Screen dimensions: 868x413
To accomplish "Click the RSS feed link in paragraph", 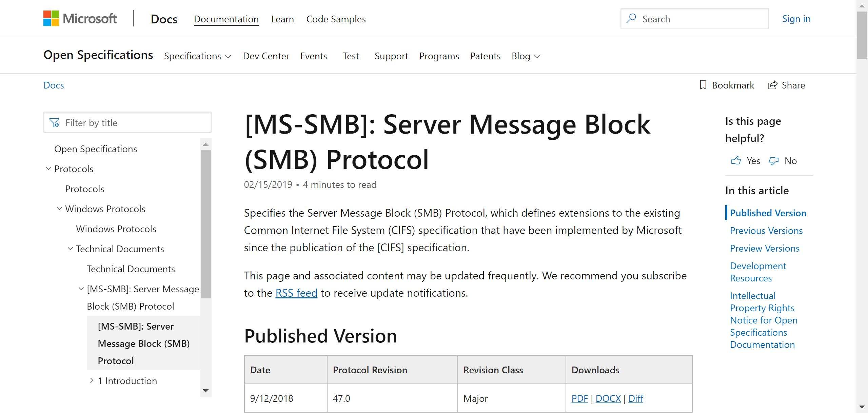I will [x=297, y=292].
